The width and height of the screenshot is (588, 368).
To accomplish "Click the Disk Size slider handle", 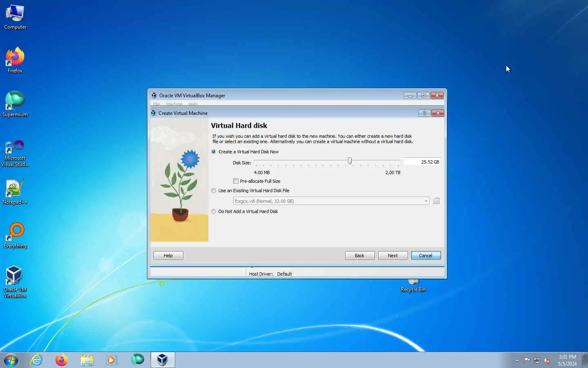I will pyautogui.click(x=350, y=161).
